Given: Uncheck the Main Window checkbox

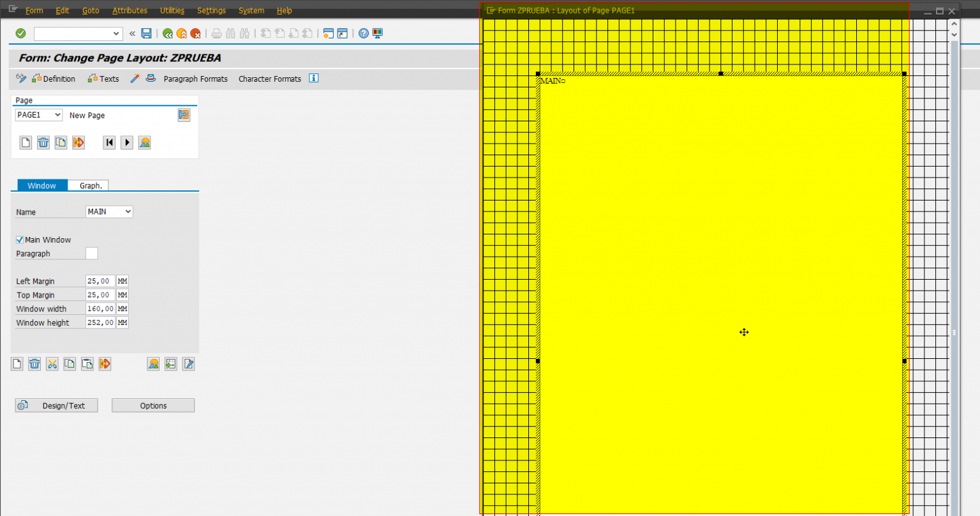Looking at the screenshot, I should [19, 239].
